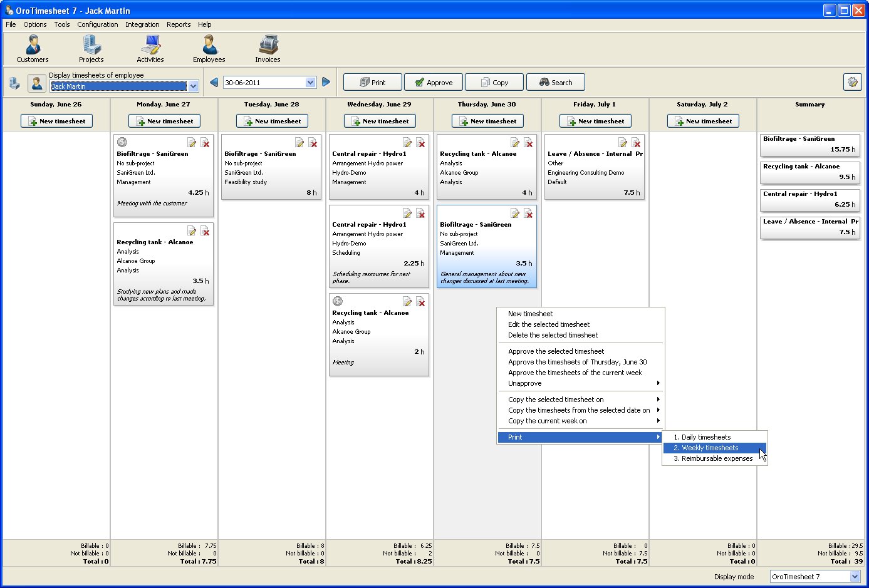Delete the Recycling tank - Alcanoe entry on Monday
Image resolution: width=869 pixels, height=588 pixels.
click(206, 231)
